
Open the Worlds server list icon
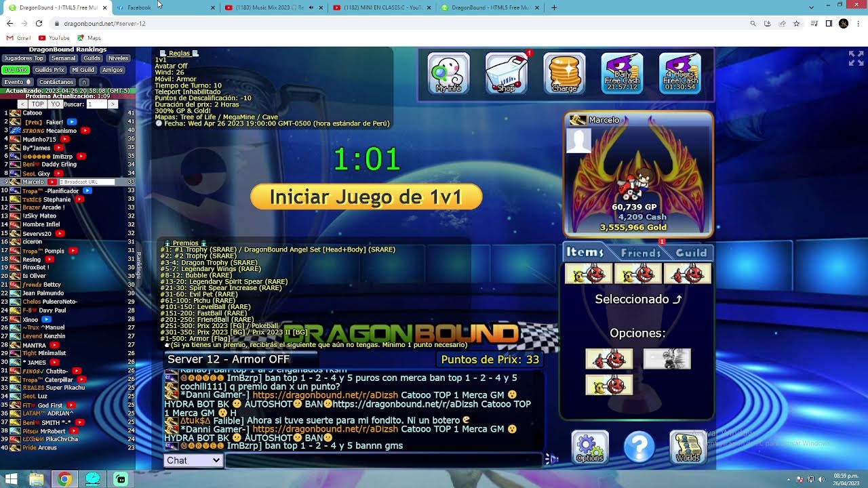click(688, 447)
